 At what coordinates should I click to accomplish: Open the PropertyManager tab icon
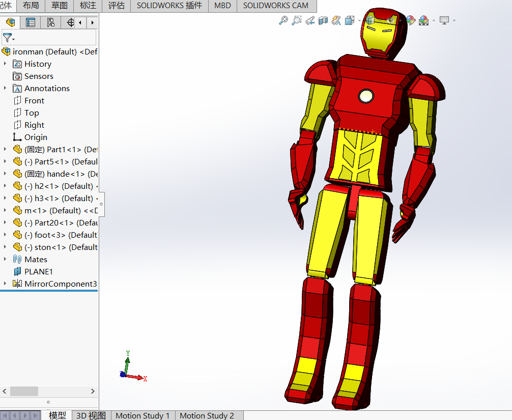pyautogui.click(x=31, y=22)
